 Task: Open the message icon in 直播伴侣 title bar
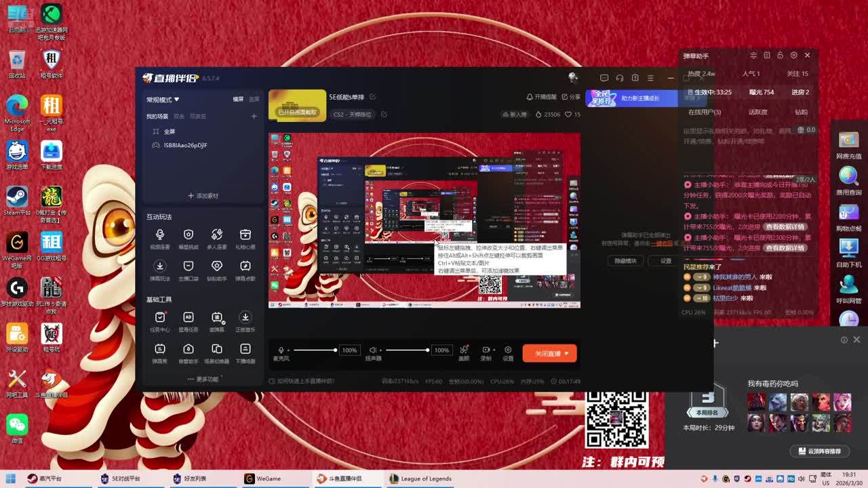(x=604, y=78)
